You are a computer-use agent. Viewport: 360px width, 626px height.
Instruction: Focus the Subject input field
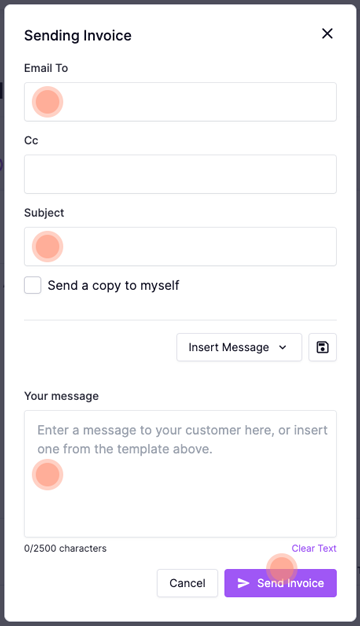[180, 246]
